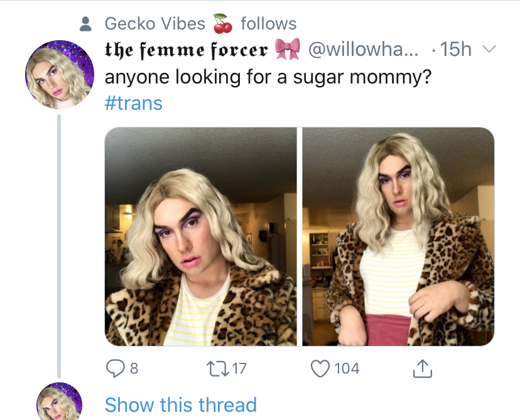Like the tweet with the heart icon
520x420 pixels.
pyautogui.click(x=320, y=369)
